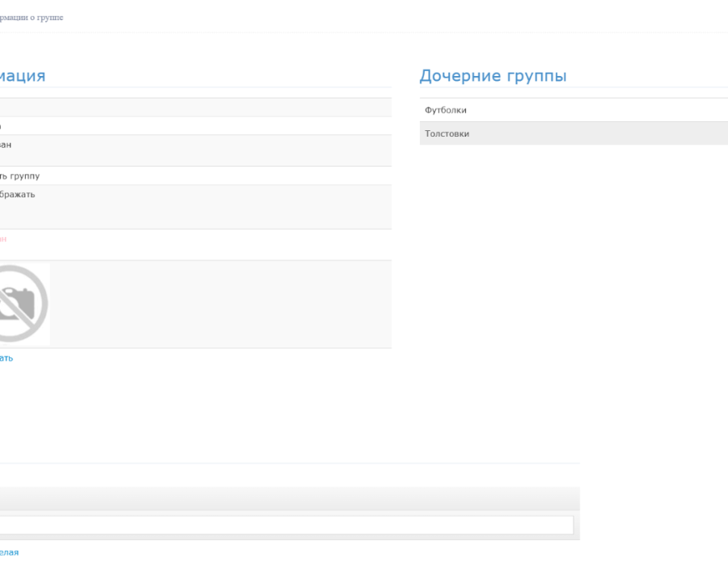The height and width of the screenshot is (566, 728).
Task: Focus the wide text input field
Action: [286, 526]
